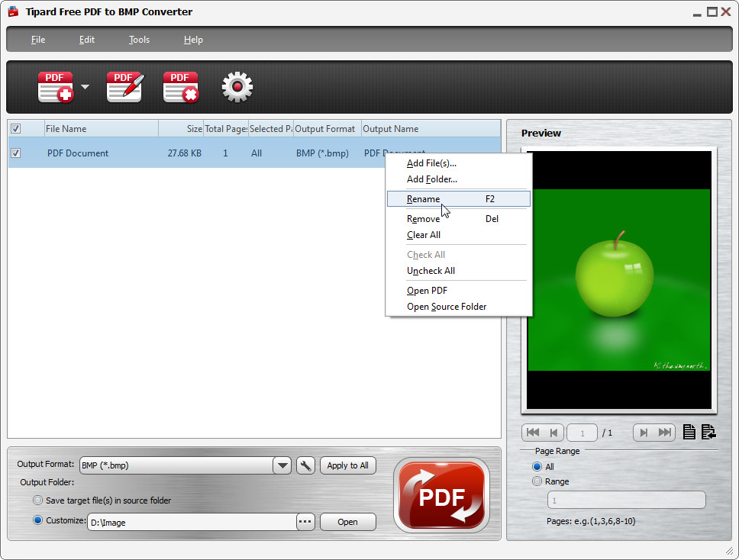Open the Tools menu

(139, 40)
